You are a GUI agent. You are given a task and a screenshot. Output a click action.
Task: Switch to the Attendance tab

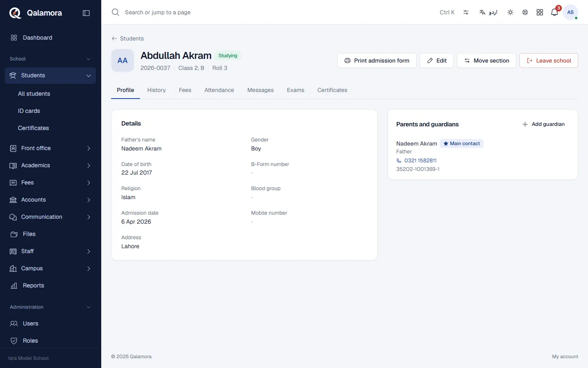click(x=219, y=90)
